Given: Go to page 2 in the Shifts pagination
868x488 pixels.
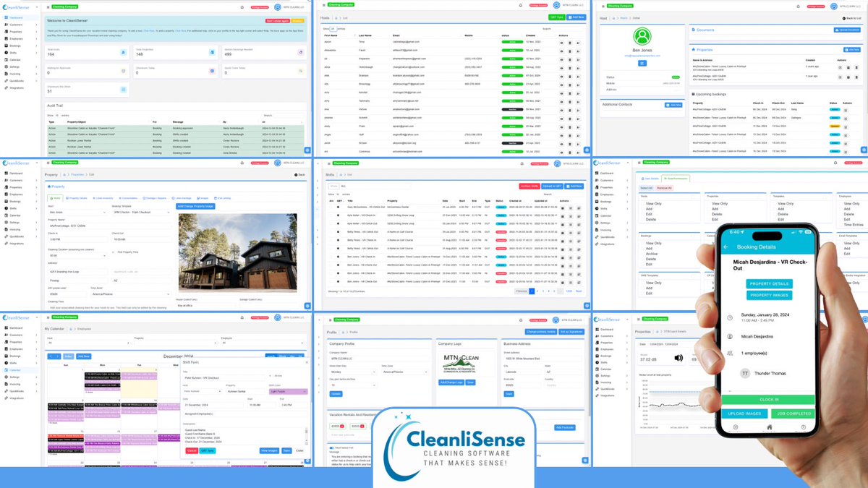Looking at the screenshot, I should (x=537, y=291).
